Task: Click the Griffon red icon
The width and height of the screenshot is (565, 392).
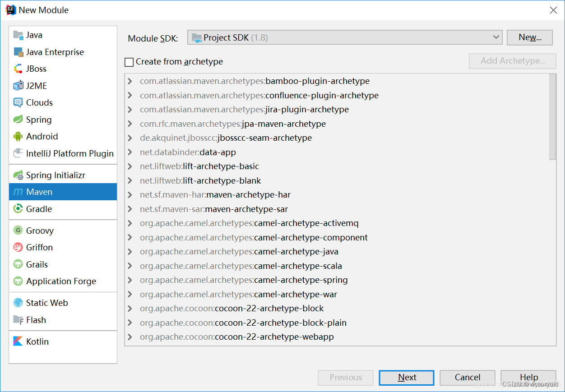Action: click(18, 247)
